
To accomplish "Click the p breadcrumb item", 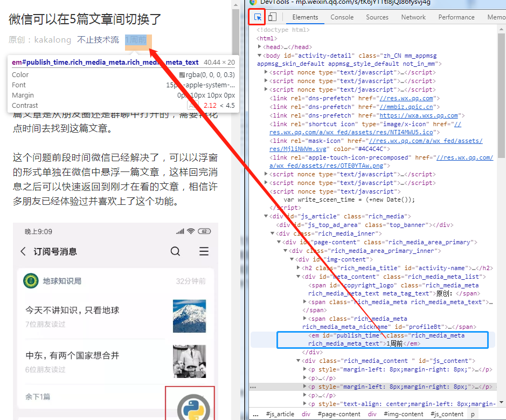I will 473,414.
